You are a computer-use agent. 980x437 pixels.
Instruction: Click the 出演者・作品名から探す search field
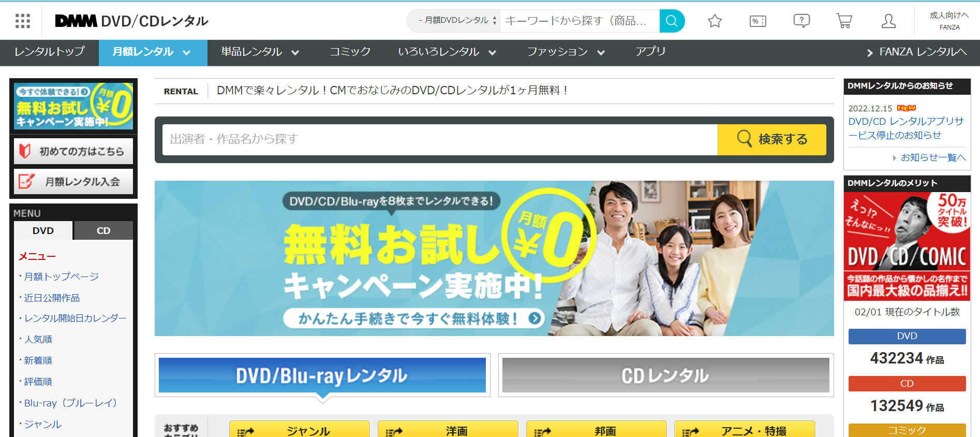[440, 139]
